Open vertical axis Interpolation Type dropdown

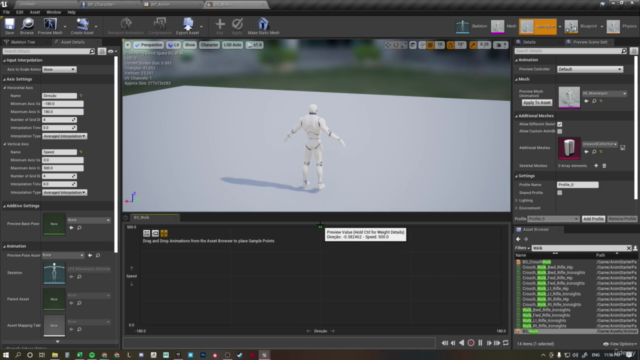(x=64, y=192)
